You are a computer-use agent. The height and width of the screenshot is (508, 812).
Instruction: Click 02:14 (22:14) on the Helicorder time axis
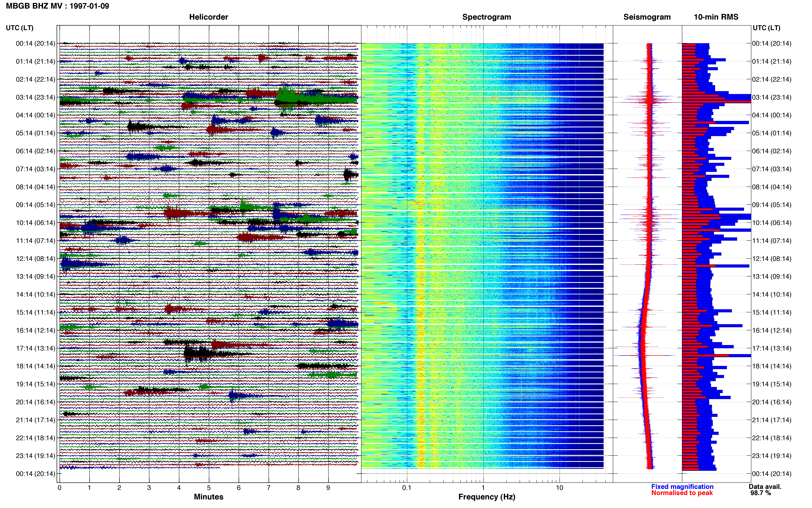click(36, 79)
